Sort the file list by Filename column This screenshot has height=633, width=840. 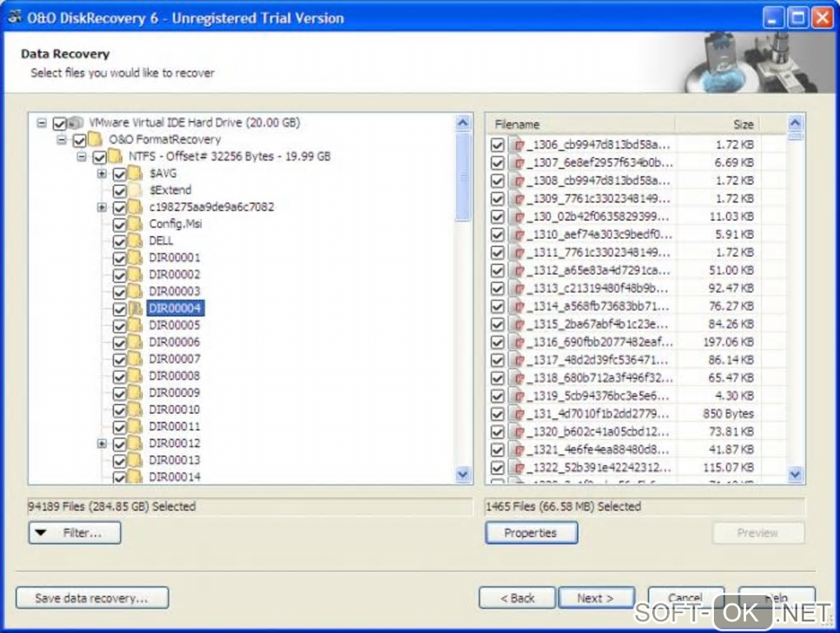(x=581, y=125)
